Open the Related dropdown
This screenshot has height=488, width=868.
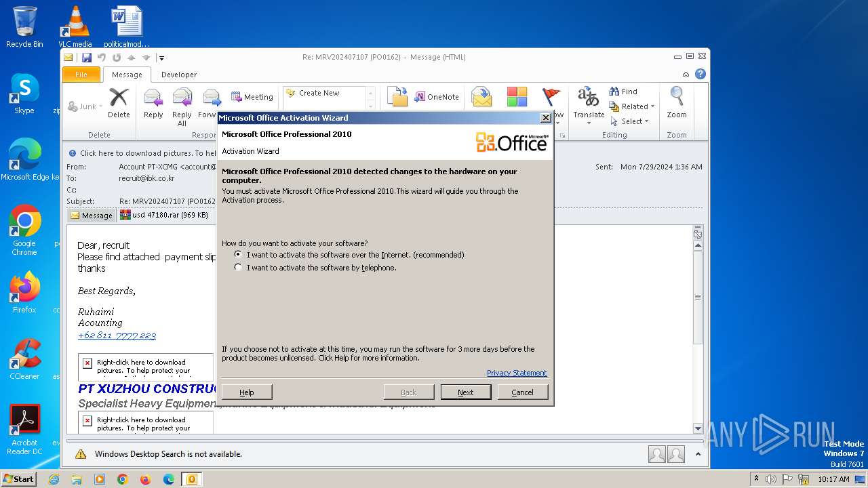[632, 106]
